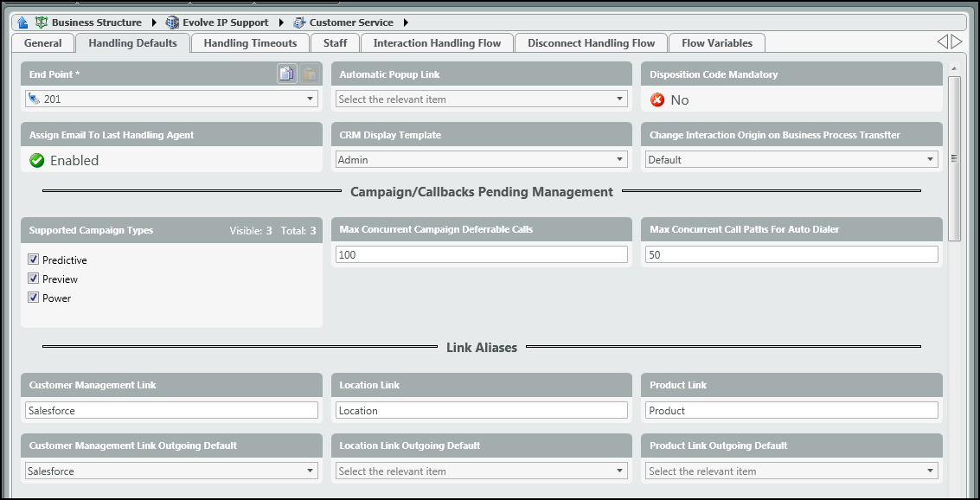This screenshot has height=500, width=980.
Task: Expand arrow after Customer Service breadcrumb
Action: [406, 22]
